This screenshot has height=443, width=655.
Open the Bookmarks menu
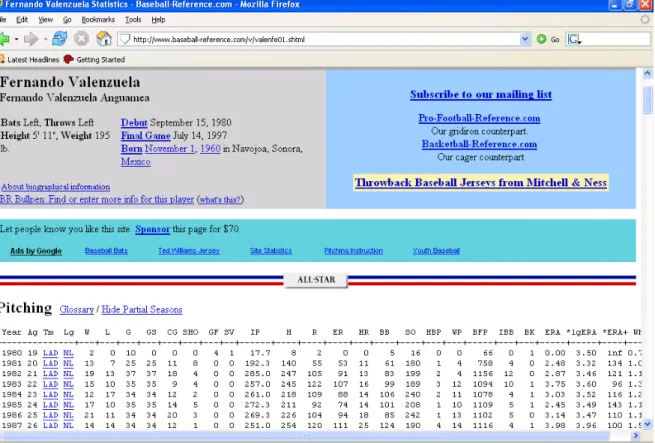[98, 20]
